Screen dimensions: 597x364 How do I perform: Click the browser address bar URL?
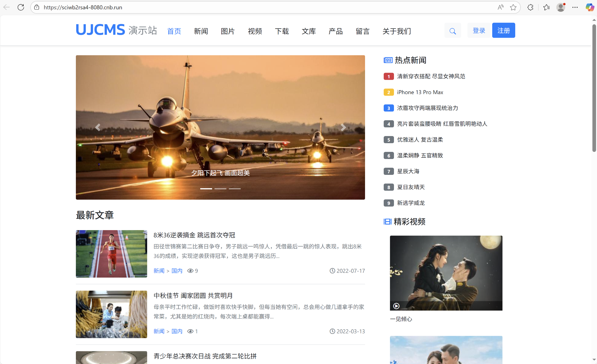coord(83,7)
